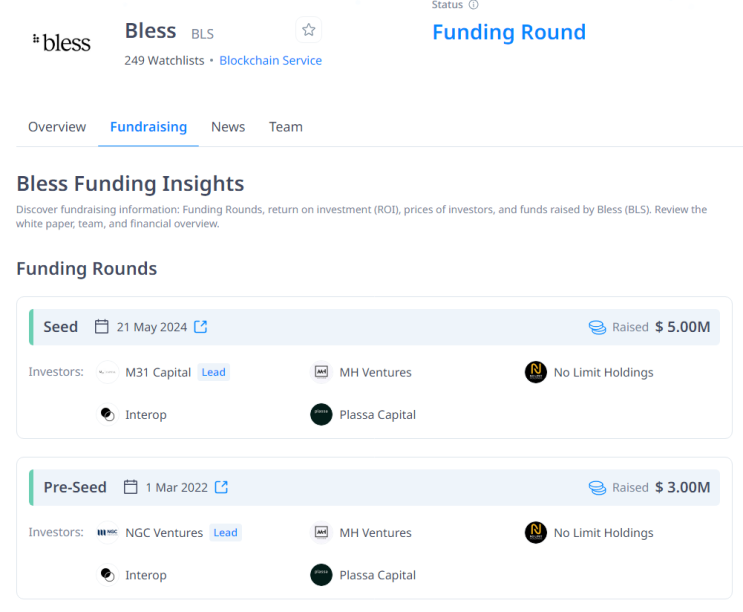Click the Seed round calendar icon
This screenshot has height=612, width=743.
pyautogui.click(x=101, y=327)
